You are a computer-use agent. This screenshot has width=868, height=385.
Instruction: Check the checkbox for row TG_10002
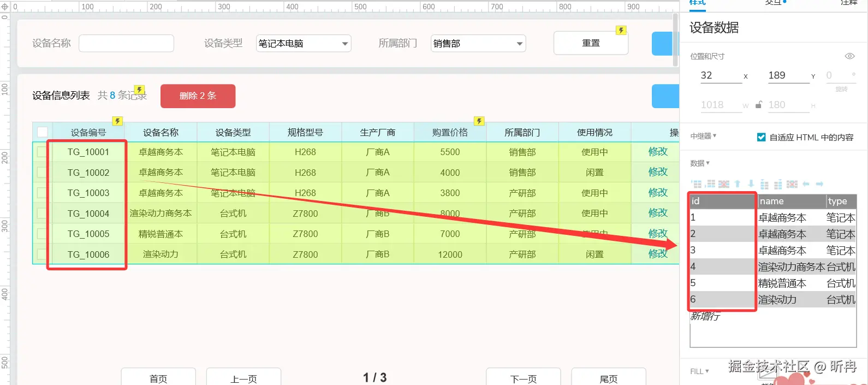(42, 172)
